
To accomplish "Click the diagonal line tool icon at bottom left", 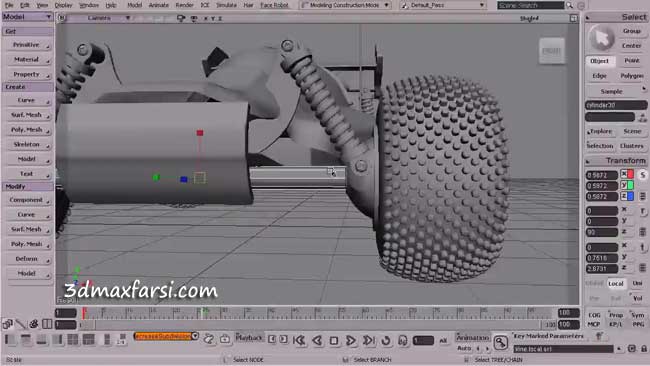I will click(x=21, y=324).
